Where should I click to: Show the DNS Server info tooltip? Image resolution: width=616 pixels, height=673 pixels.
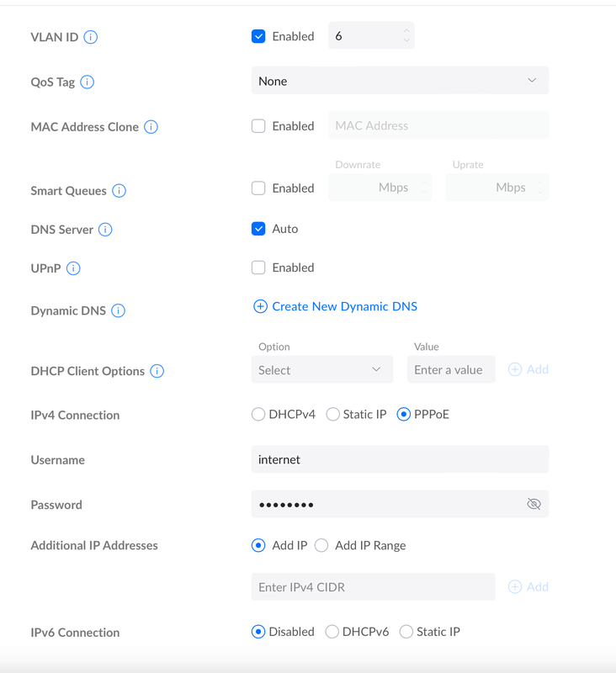coord(105,230)
